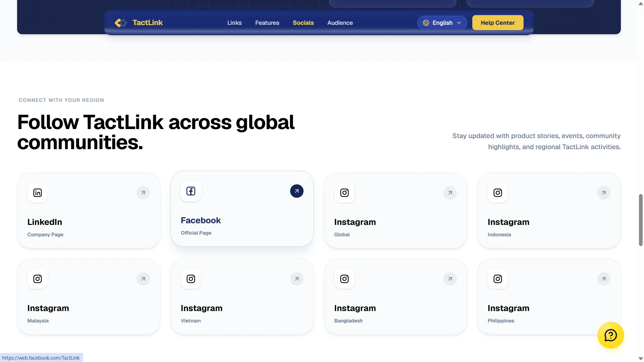
Task: Open external arrow on Instagram Malaysia card
Action: pos(143,279)
